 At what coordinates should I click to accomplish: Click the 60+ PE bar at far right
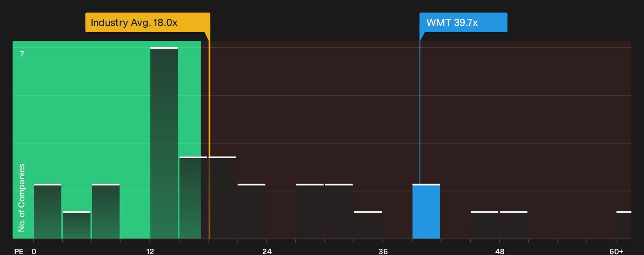[624, 225]
